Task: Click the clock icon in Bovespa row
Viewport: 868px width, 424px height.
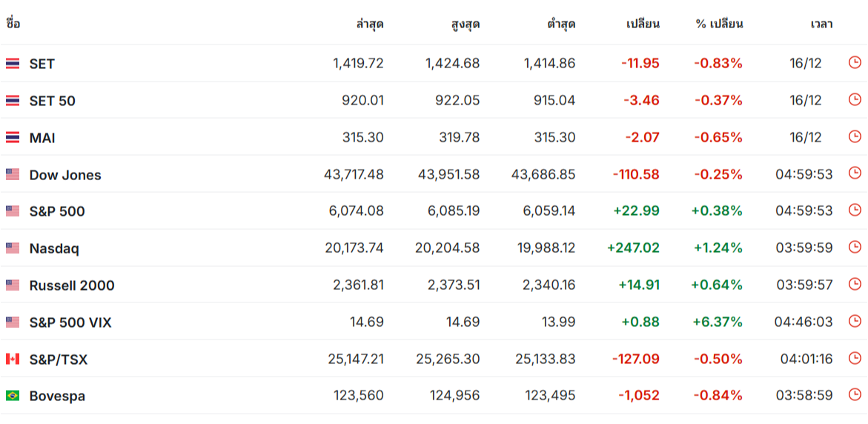Action: coord(855,394)
